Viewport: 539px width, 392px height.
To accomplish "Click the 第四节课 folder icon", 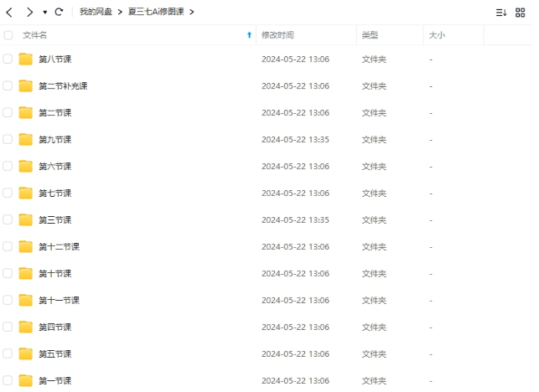I will point(25,327).
